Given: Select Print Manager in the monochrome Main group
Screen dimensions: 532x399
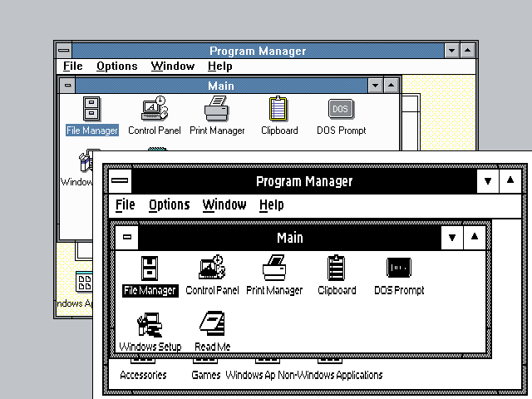Looking at the screenshot, I should point(274,268).
